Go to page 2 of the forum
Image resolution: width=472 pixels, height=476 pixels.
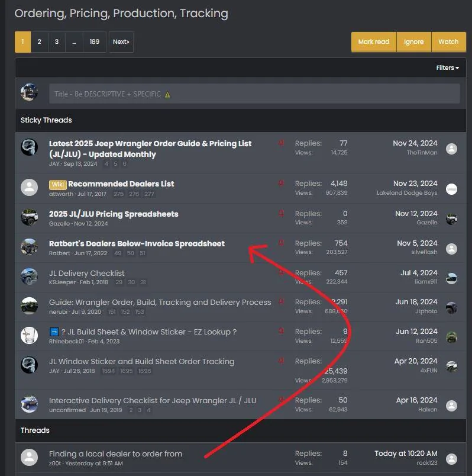pyautogui.click(x=39, y=42)
